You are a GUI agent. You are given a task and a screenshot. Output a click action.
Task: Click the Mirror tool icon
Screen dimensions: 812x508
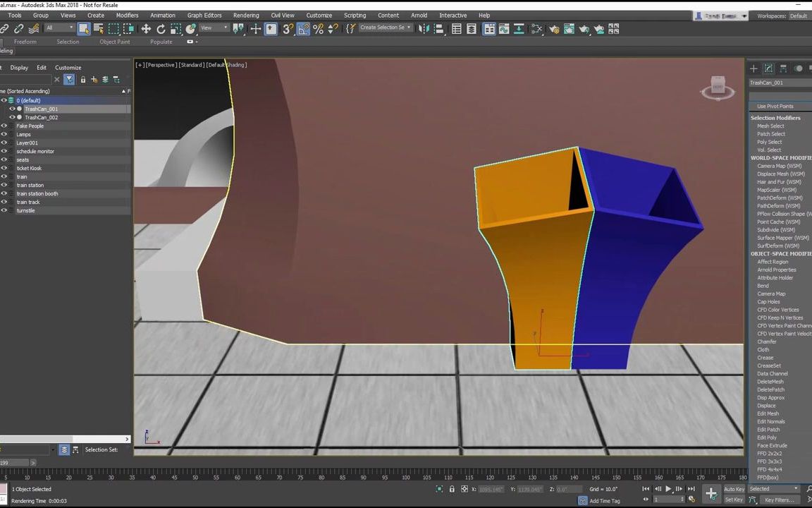pos(423,29)
